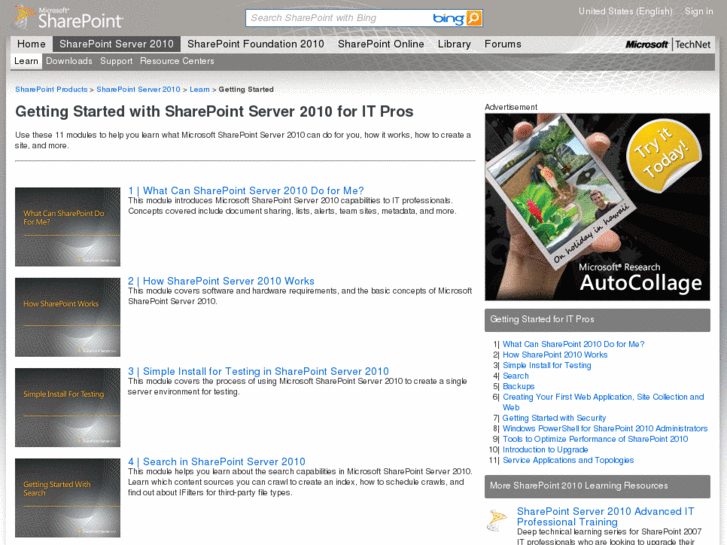Open the SharePoint Online tab
Viewport: 727px width, 545px height.
381,44
